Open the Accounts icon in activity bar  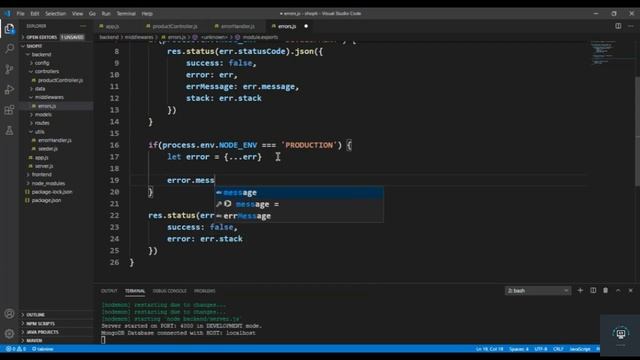pos(9,313)
